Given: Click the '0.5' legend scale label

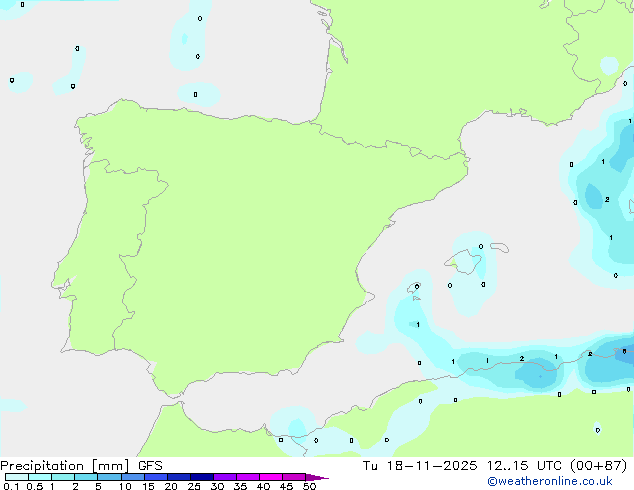Looking at the screenshot, I should tap(34, 486).
